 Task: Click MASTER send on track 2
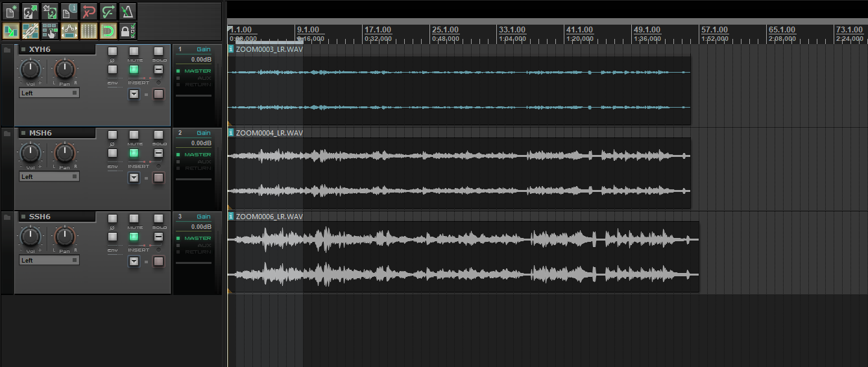197,154
